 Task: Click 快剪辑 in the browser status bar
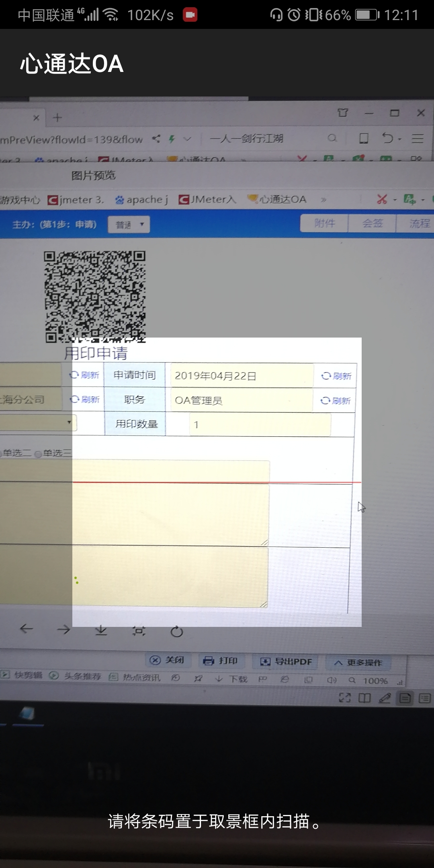(x=22, y=675)
